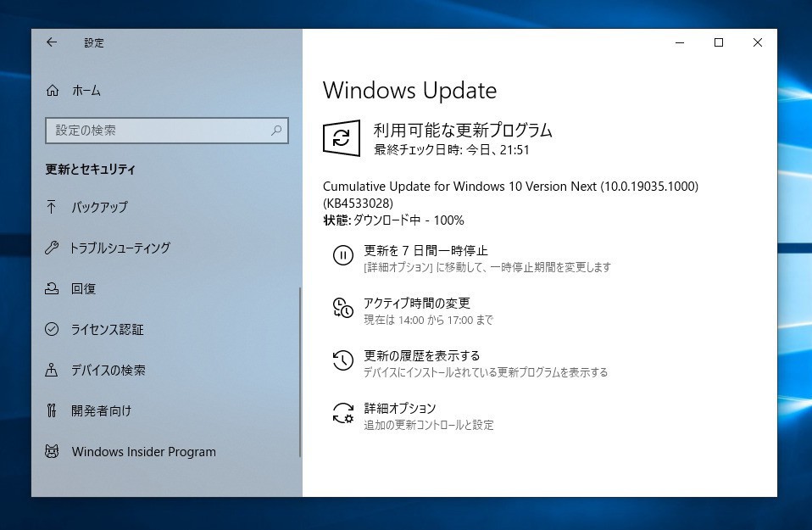Open the 回復 settings page
This screenshot has height=530, width=812.
click(83, 288)
